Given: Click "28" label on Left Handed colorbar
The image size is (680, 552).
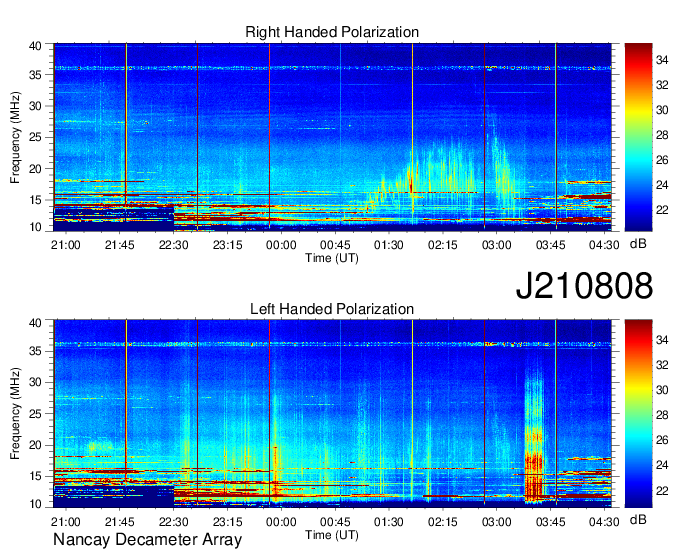Looking at the screenshot, I should [x=662, y=415].
